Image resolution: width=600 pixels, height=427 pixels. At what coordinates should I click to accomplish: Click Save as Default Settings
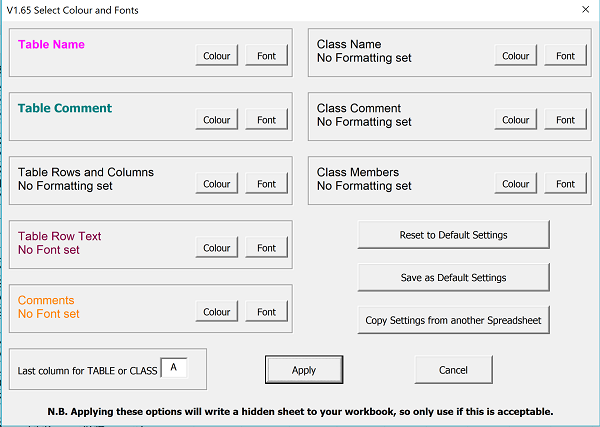coord(453,277)
